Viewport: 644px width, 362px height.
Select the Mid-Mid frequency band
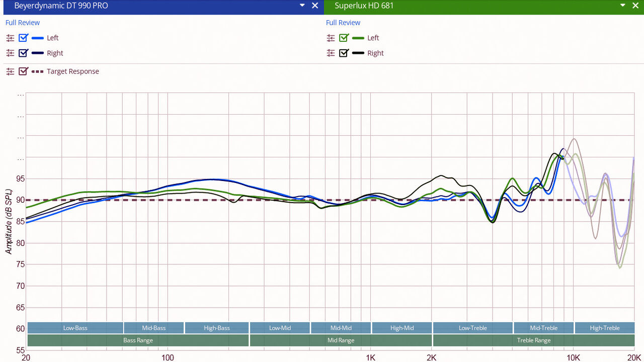point(341,328)
